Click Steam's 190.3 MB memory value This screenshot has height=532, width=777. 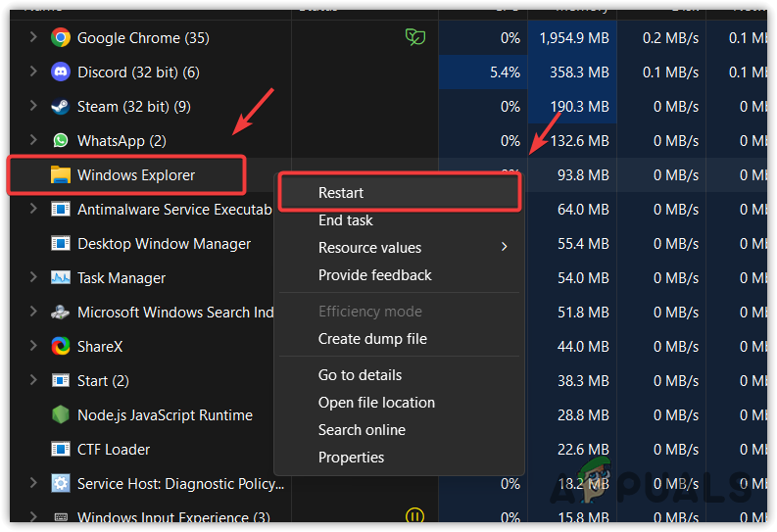click(x=579, y=107)
